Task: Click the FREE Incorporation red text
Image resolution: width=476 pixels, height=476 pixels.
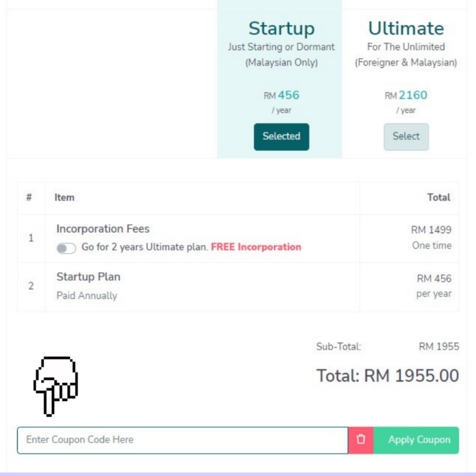Action: (256, 247)
